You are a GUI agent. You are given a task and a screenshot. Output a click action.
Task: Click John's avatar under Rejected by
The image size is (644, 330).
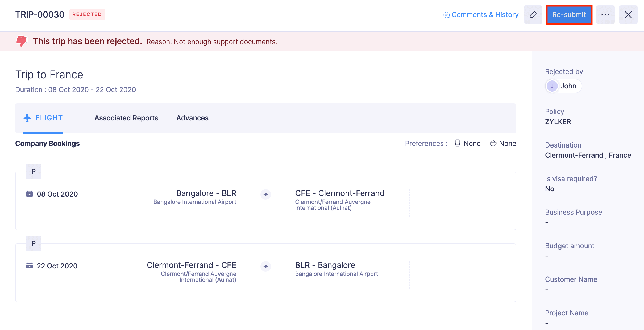(552, 86)
